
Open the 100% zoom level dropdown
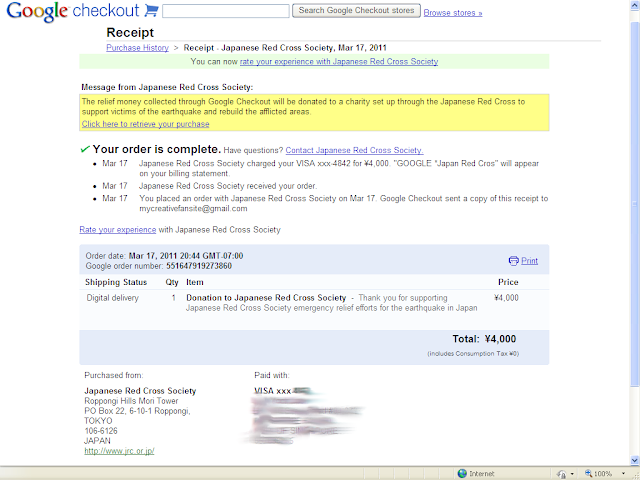click(623, 473)
